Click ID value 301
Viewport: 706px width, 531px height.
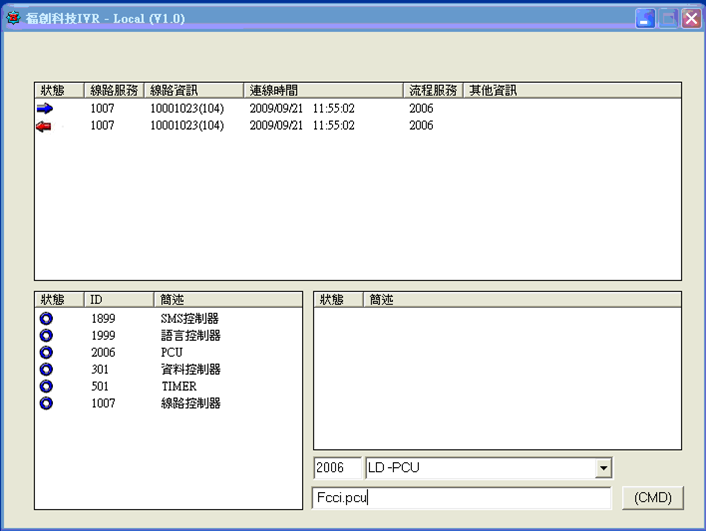click(x=100, y=369)
